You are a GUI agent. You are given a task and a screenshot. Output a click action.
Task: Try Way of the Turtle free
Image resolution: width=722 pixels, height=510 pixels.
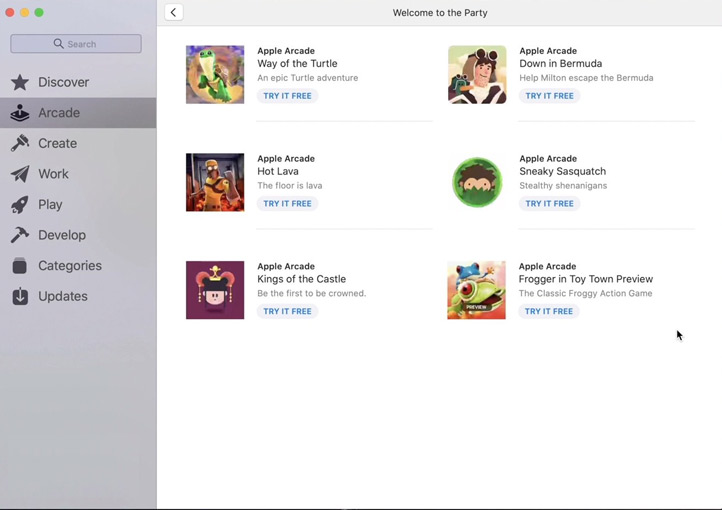[x=287, y=96]
